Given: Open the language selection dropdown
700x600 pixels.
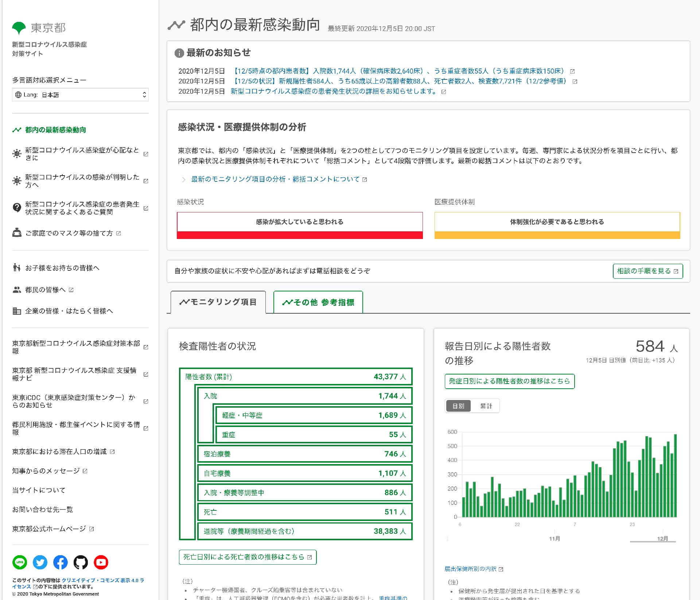Looking at the screenshot, I should coord(80,95).
